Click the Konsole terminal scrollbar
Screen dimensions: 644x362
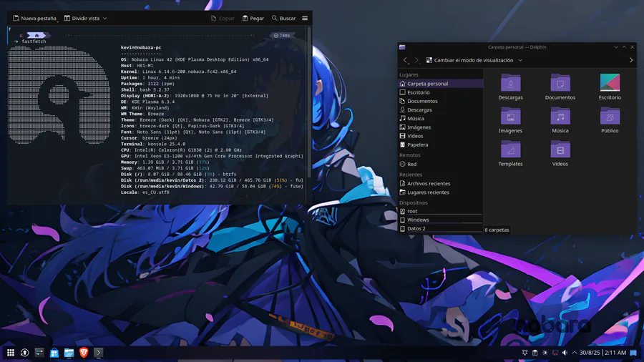coord(309,102)
